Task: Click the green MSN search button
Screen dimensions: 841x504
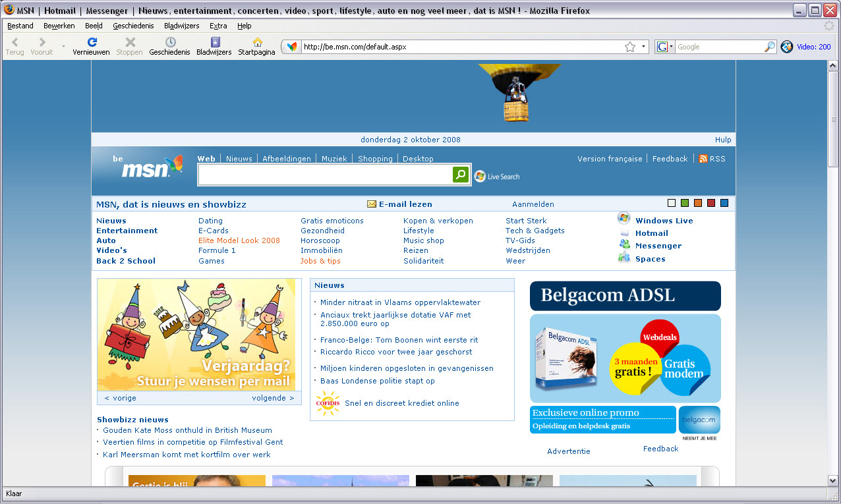Action: tap(461, 175)
